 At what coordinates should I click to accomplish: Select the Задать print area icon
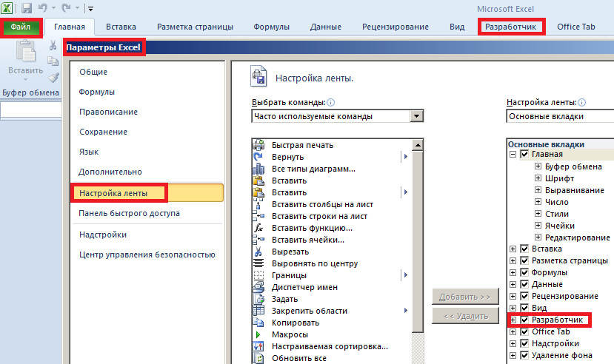coord(258,299)
